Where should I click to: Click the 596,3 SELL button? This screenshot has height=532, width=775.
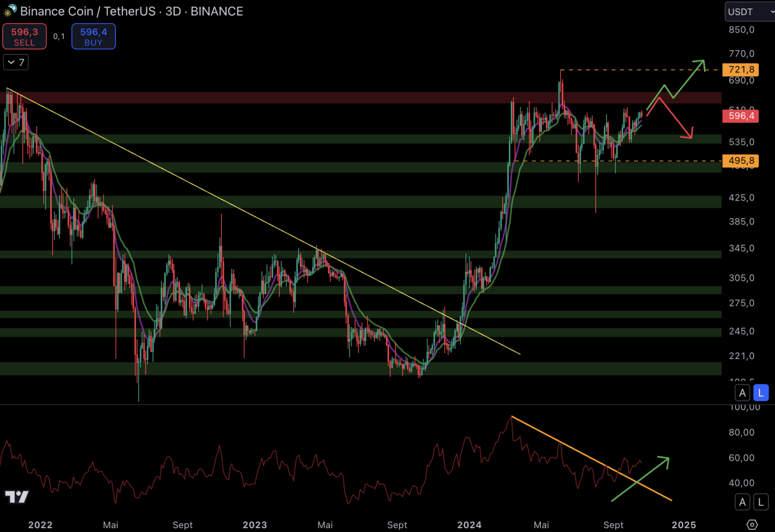point(25,36)
